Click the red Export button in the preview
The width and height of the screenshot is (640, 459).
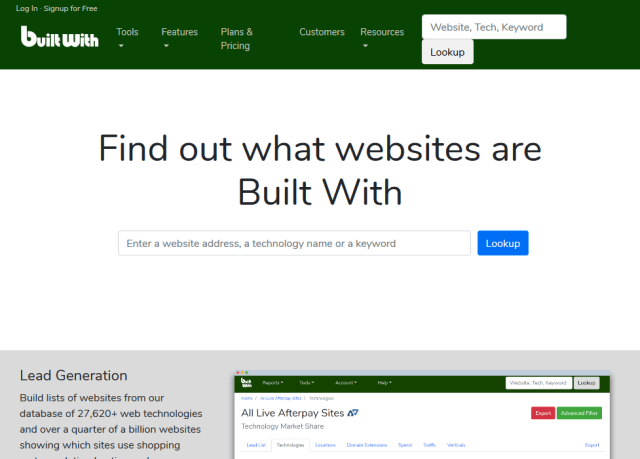pos(543,412)
